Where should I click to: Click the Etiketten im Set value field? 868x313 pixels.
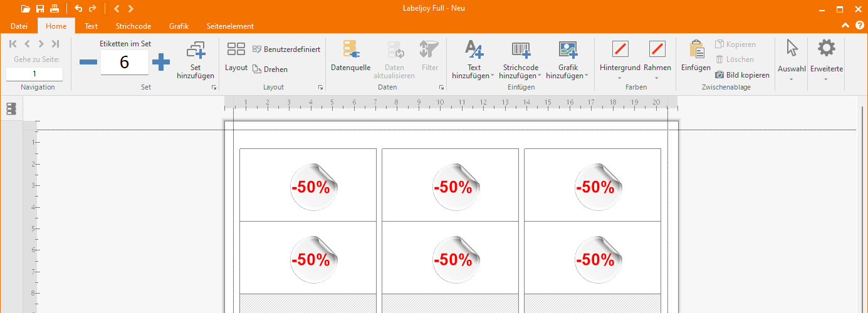coord(124,63)
